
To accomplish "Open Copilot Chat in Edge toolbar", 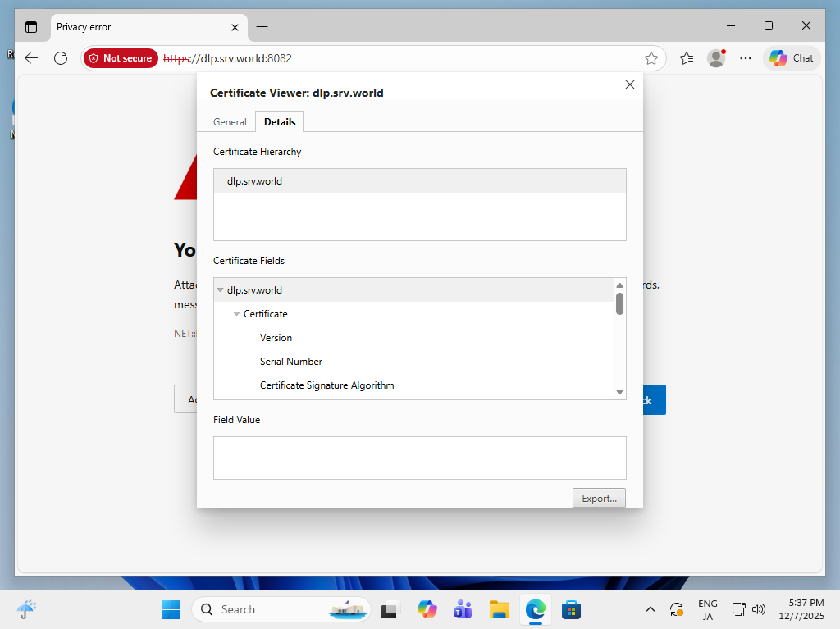I will pyautogui.click(x=792, y=58).
